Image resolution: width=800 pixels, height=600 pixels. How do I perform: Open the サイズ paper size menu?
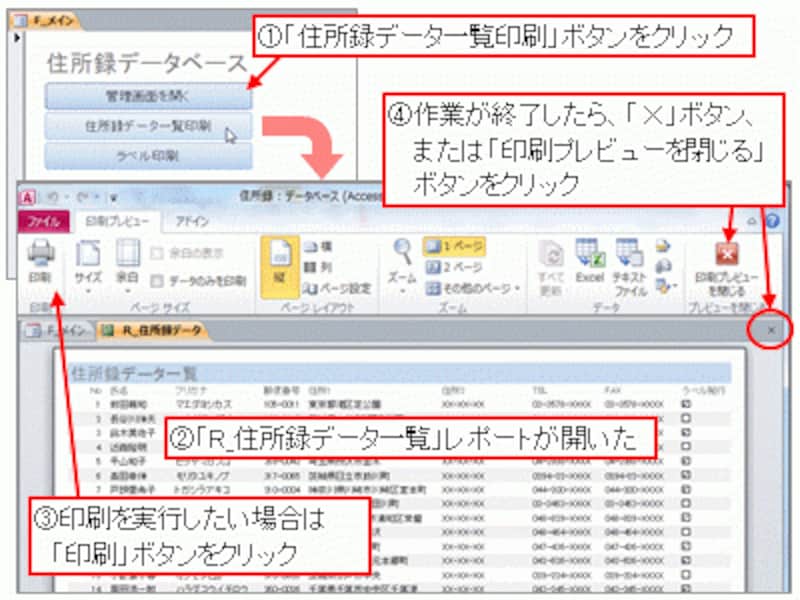(x=88, y=266)
